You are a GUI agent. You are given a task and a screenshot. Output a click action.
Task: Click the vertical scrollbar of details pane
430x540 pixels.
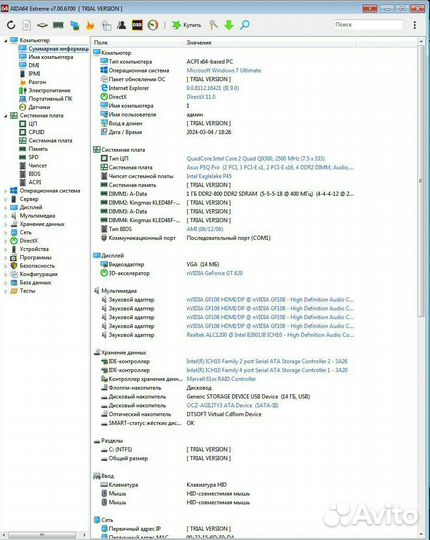pyautogui.click(x=421, y=181)
